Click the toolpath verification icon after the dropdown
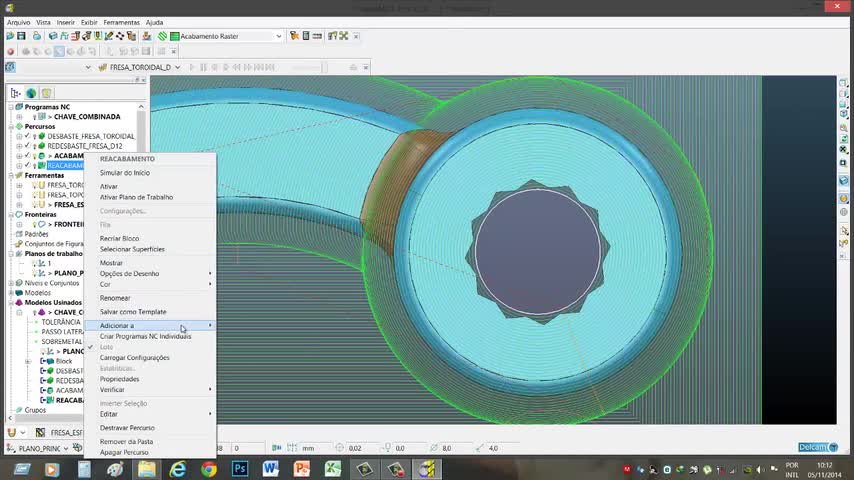The width and height of the screenshot is (854, 480). pos(294,36)
